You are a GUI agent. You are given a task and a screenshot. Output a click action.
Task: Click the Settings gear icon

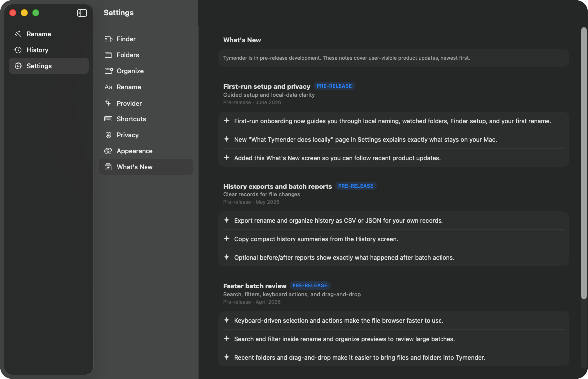coord(18,66)
